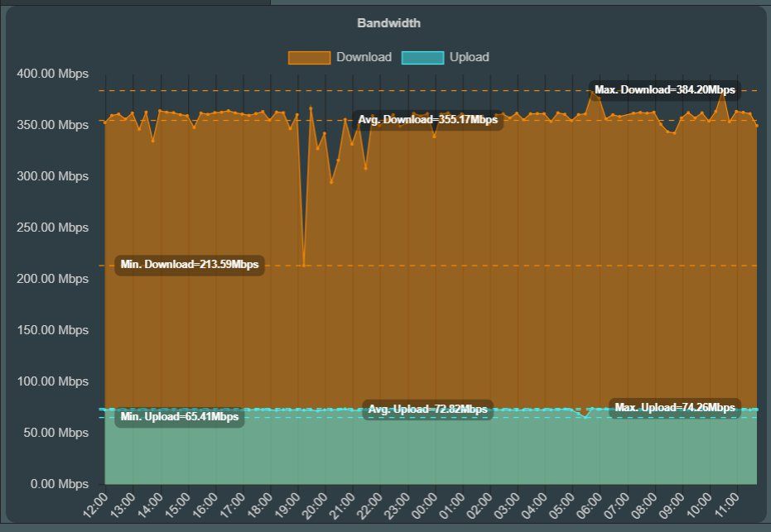
Task: Click the 200.00 Mbps y-axis label
Action: point(52,279)
